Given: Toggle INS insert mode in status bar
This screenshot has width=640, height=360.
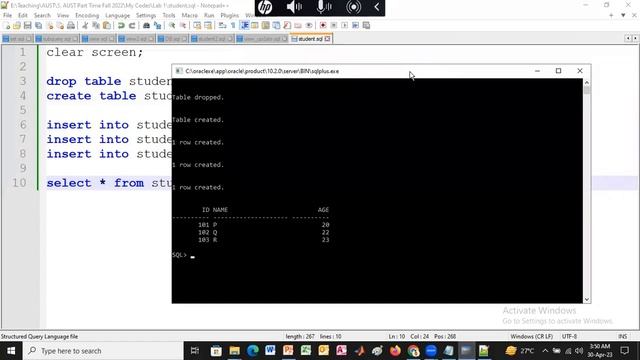Looking at the screenshot, I should (x=622, y=336).
